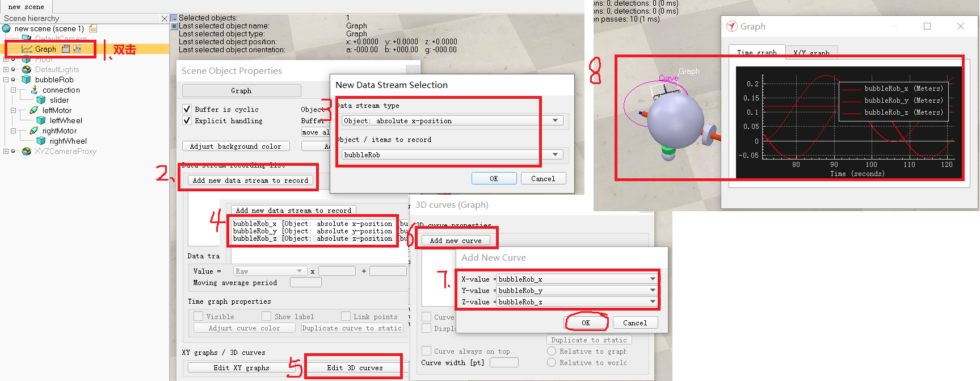
Task: Select the Relative to graph radio button
Action: (552, 351)
